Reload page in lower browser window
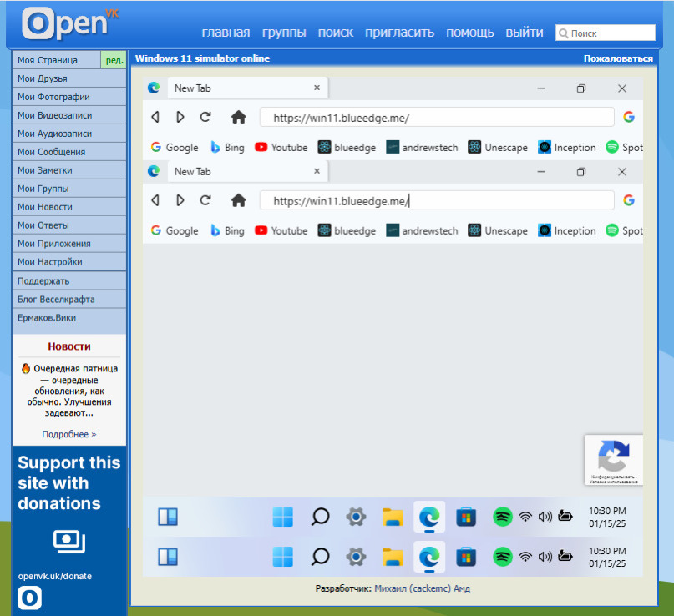The image size is (674, 616). coord(205,200)
